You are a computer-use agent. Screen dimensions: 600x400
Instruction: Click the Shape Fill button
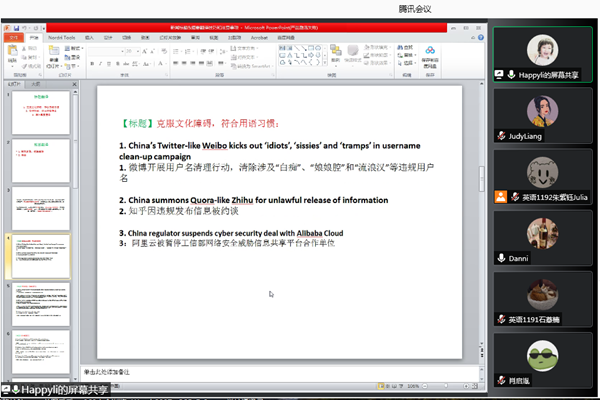coord(377,47)
